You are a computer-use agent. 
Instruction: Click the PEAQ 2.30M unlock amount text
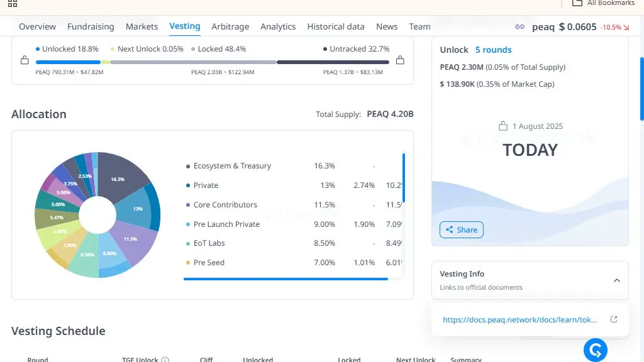[462, 67]
